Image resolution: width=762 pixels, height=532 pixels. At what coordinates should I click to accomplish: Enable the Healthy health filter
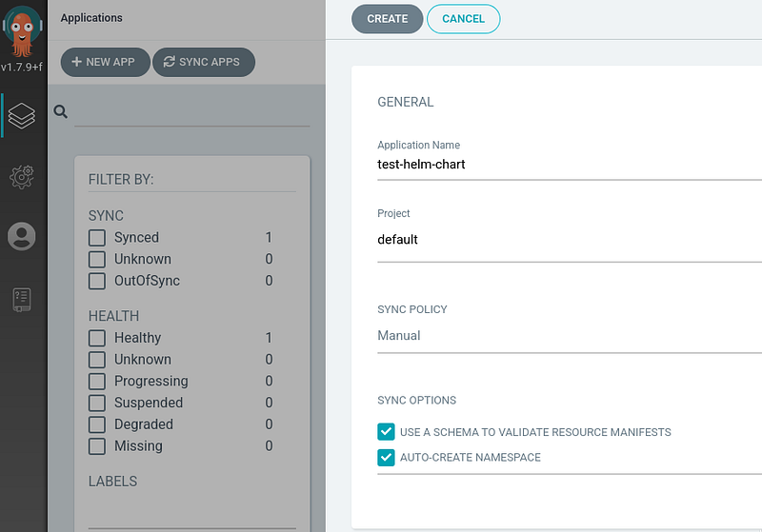coord(97,338)
